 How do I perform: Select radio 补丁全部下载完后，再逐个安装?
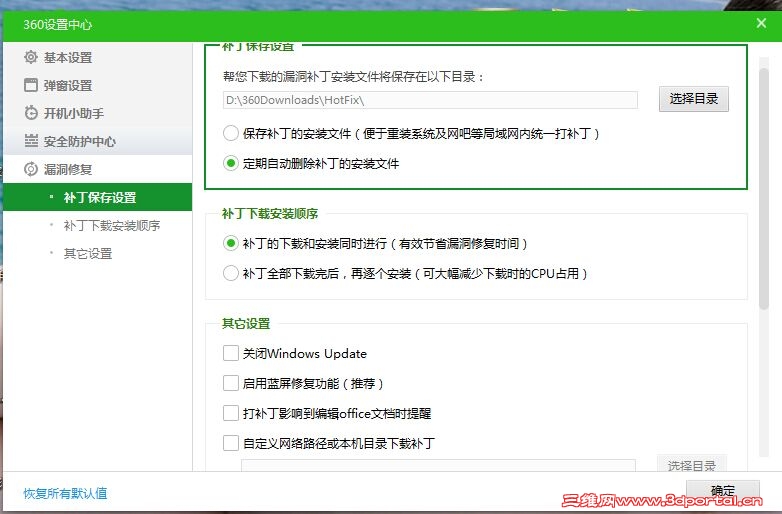(230, 273)
